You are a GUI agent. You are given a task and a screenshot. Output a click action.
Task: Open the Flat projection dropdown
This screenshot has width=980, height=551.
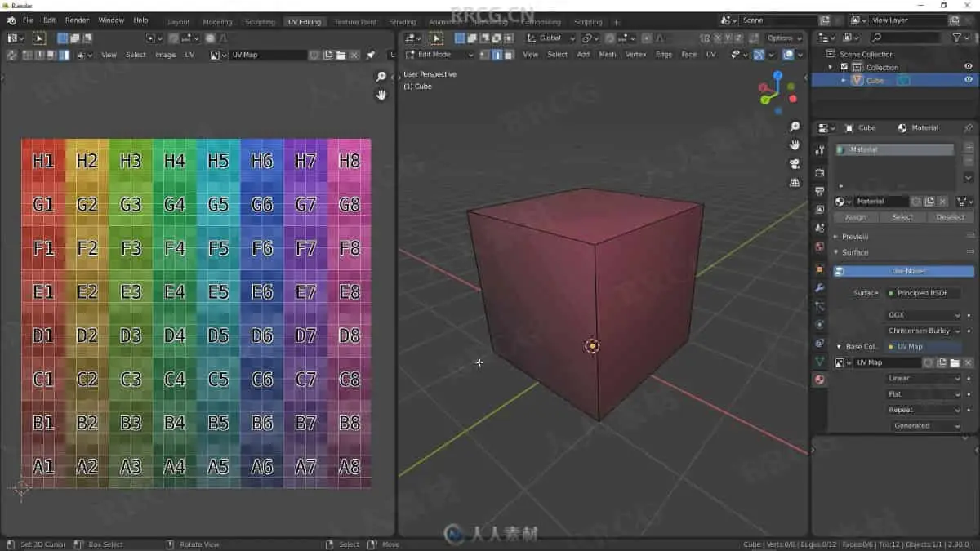click(x=924, y=394)
